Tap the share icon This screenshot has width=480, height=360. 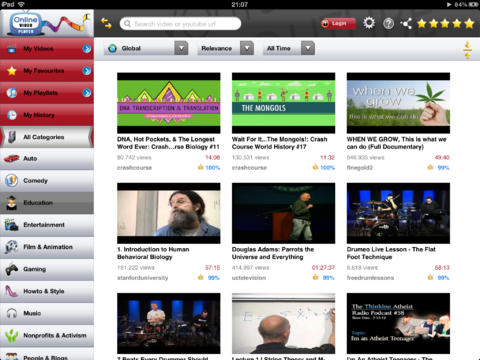click(406, 23)
